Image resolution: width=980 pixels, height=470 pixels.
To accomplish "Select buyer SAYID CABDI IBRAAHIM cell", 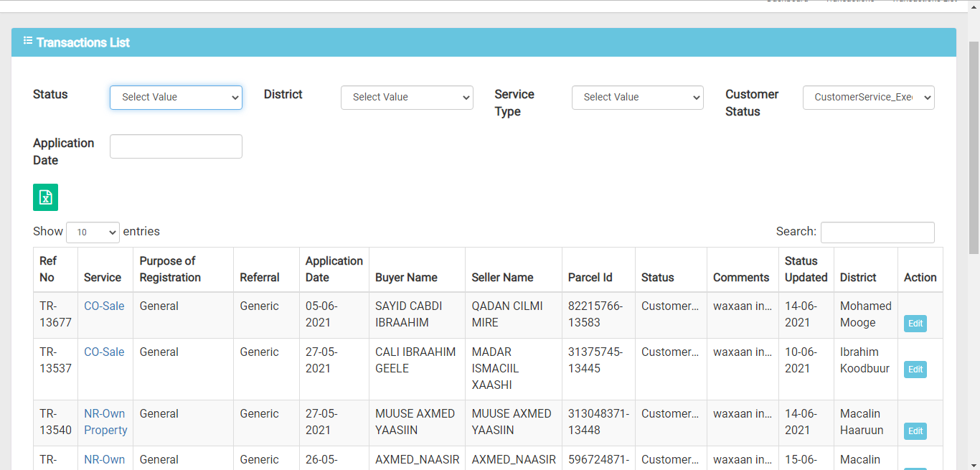I will (x=418, y=314).
